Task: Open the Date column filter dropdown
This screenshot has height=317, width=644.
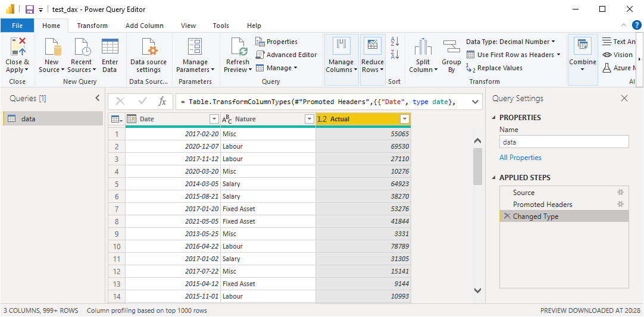Action: 214,119
